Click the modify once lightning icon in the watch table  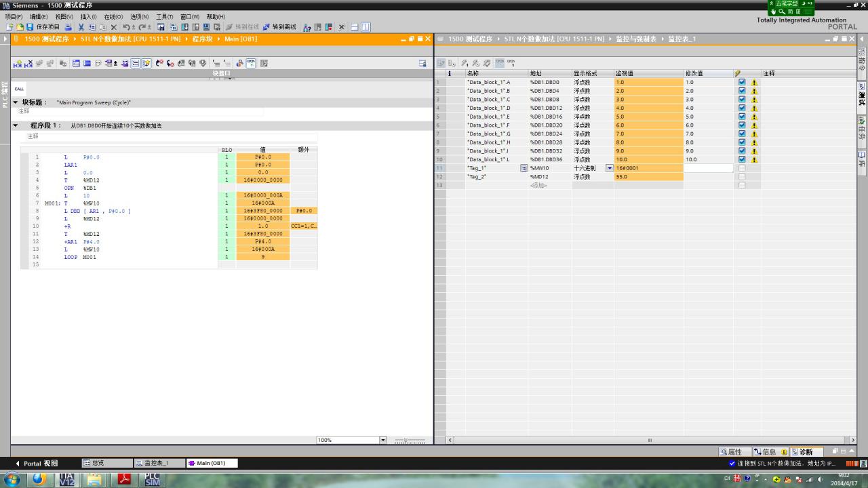pos(465,63)
